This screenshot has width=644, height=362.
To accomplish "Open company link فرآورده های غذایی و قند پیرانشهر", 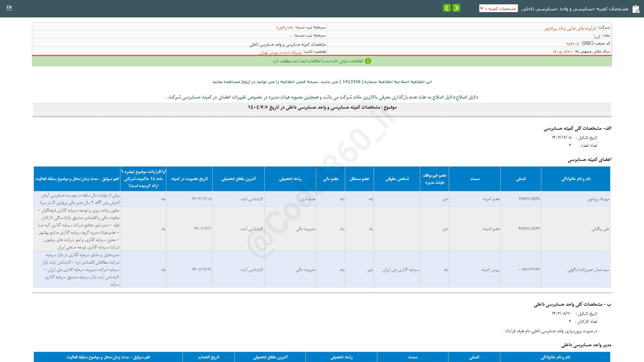I will 570,28.
